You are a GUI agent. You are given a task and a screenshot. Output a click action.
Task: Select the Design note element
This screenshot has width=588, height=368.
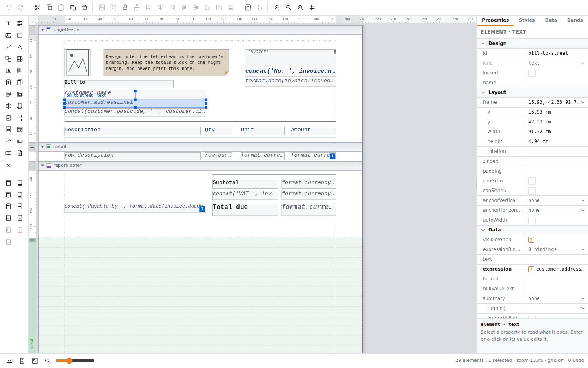[166, 63]
